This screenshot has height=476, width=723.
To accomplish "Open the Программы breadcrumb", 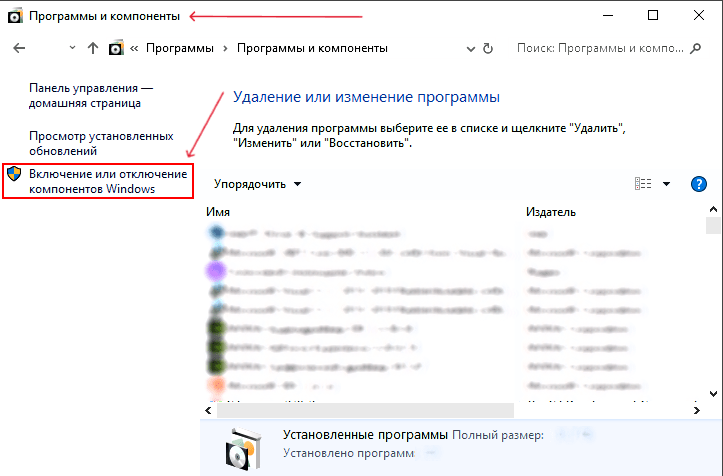I will pos(180,48).
